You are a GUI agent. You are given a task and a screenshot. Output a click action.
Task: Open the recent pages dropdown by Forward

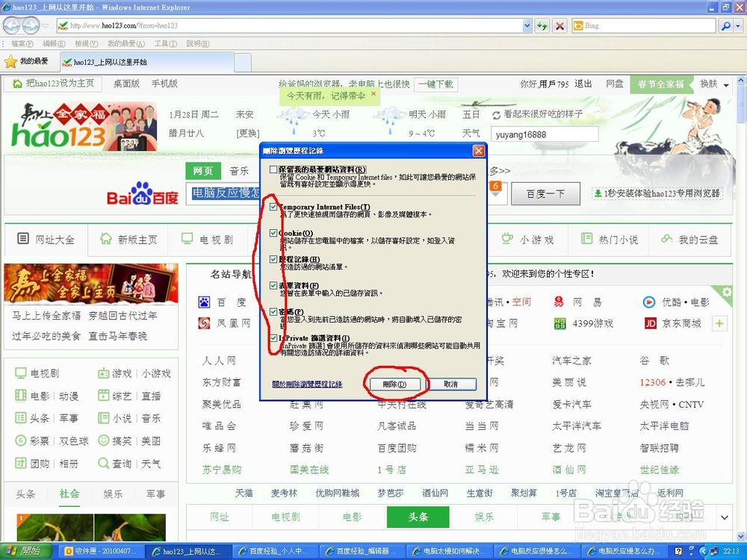tap(46, 25)
